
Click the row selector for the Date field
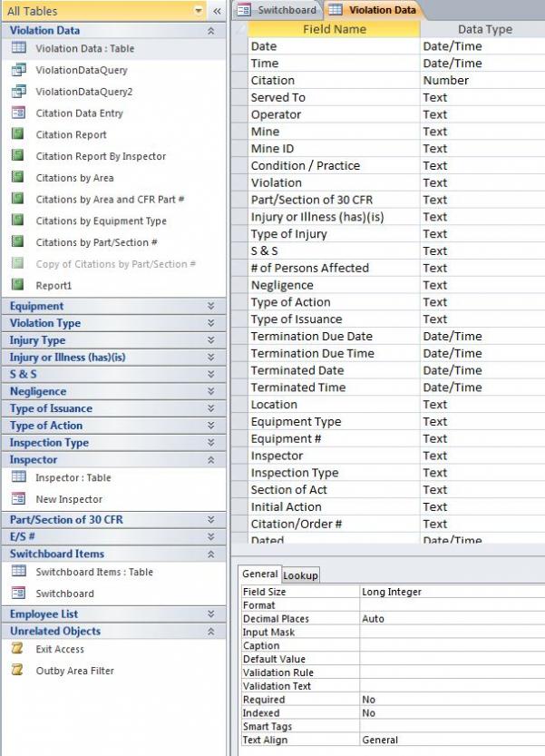[239, 46]
